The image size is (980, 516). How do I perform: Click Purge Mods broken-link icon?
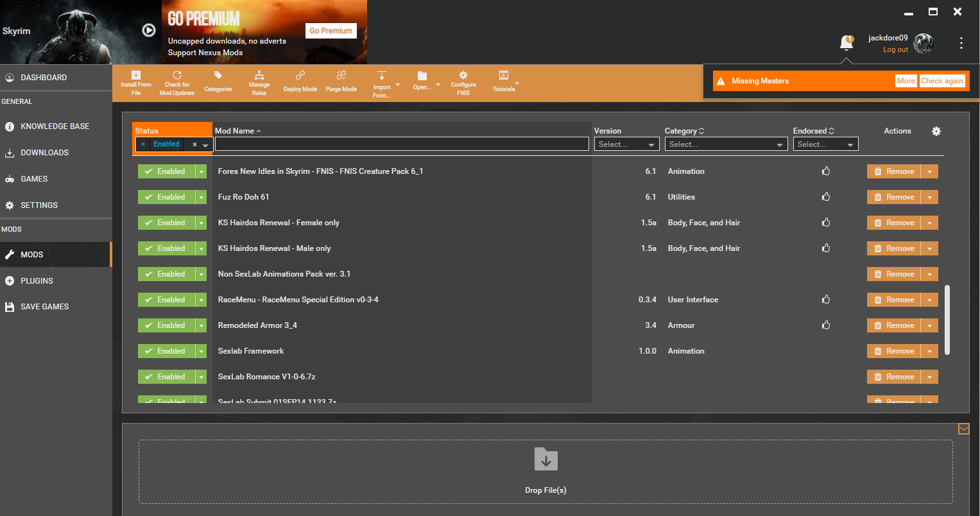[341, 75]
